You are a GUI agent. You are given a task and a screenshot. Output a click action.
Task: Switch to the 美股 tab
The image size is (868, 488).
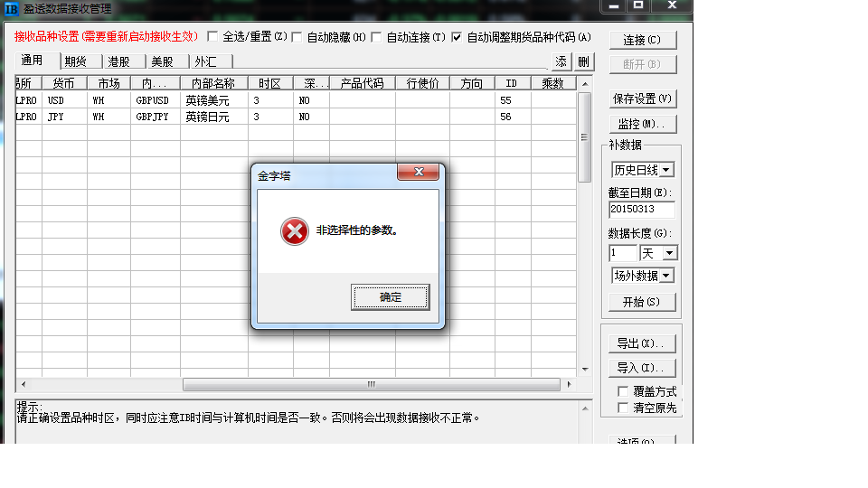(x=167, y=61)
